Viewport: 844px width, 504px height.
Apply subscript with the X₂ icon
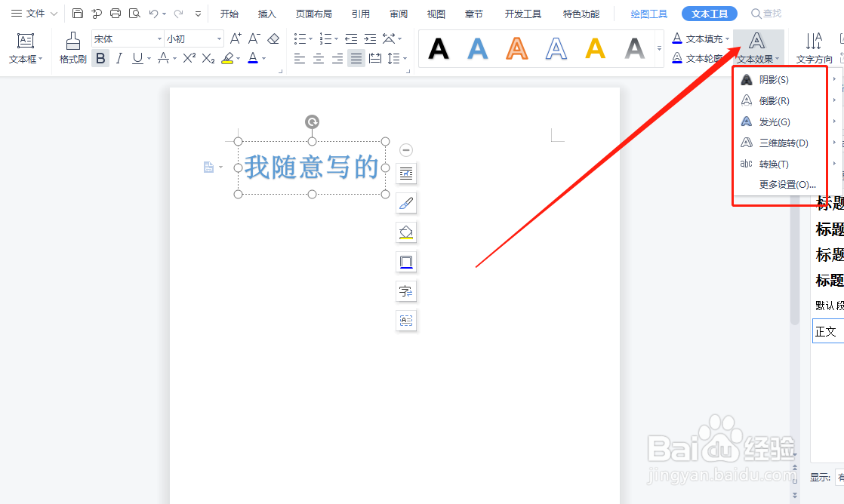click(x=209, y=58)
